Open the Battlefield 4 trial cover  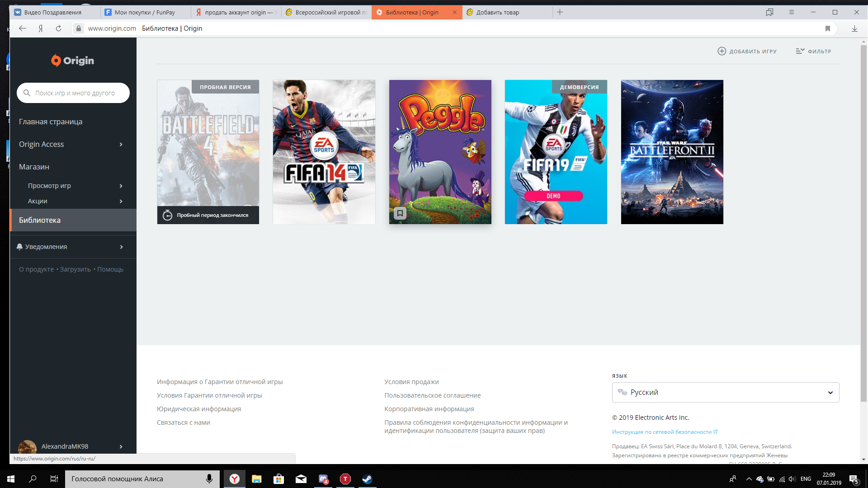tap(208, 152)
